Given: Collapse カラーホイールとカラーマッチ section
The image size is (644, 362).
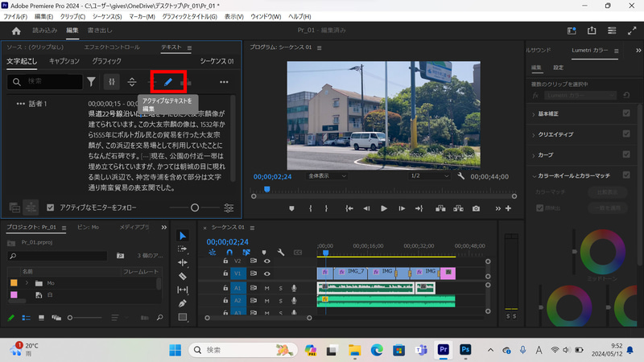Looking at the screenshot, I should [x=534, y=176].
